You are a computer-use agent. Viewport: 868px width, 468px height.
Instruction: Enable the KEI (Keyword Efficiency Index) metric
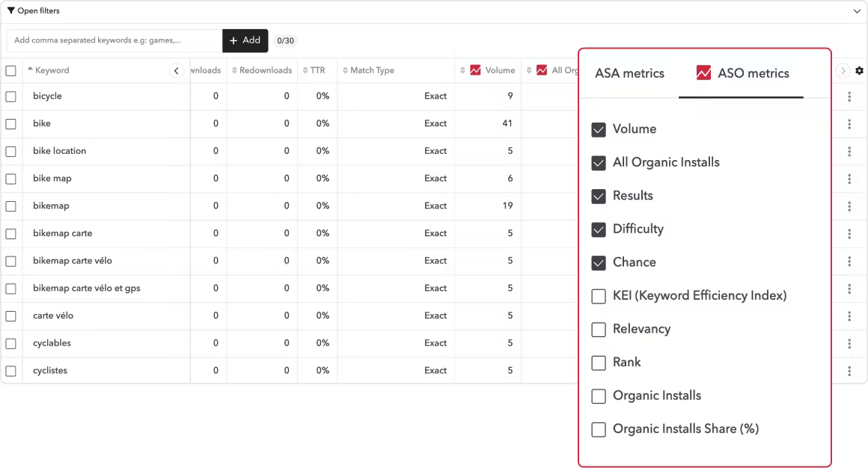599,296
